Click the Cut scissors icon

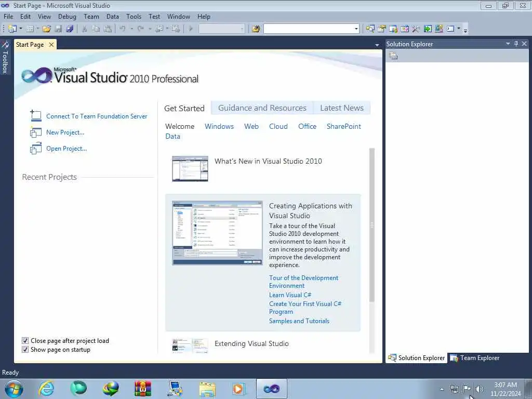point(85,29)
